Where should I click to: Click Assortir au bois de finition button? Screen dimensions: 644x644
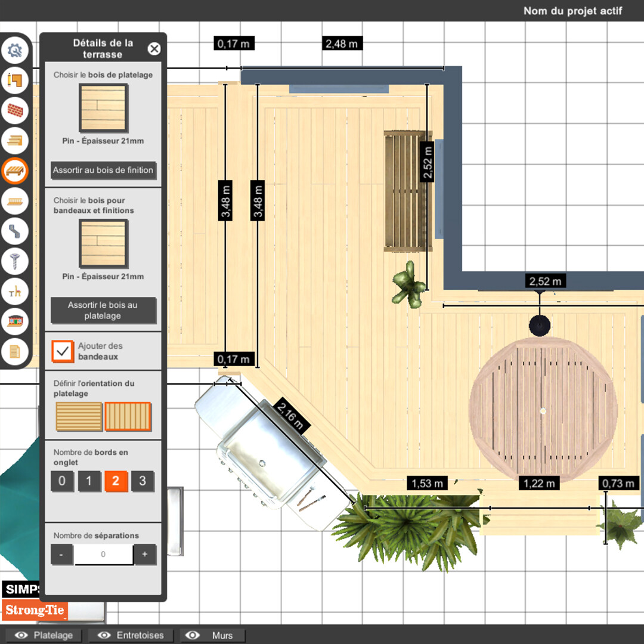click(103, 170)
